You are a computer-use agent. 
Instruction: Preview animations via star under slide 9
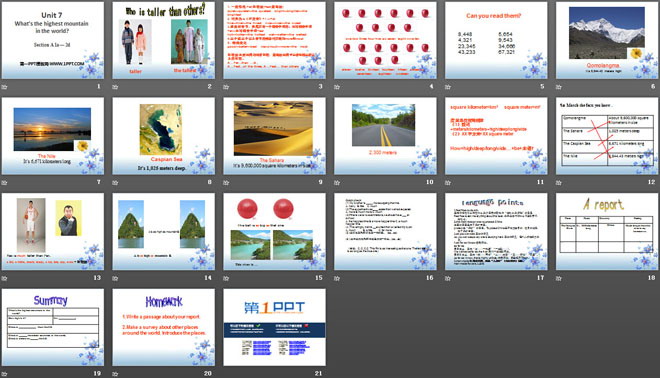click(226, 183)
